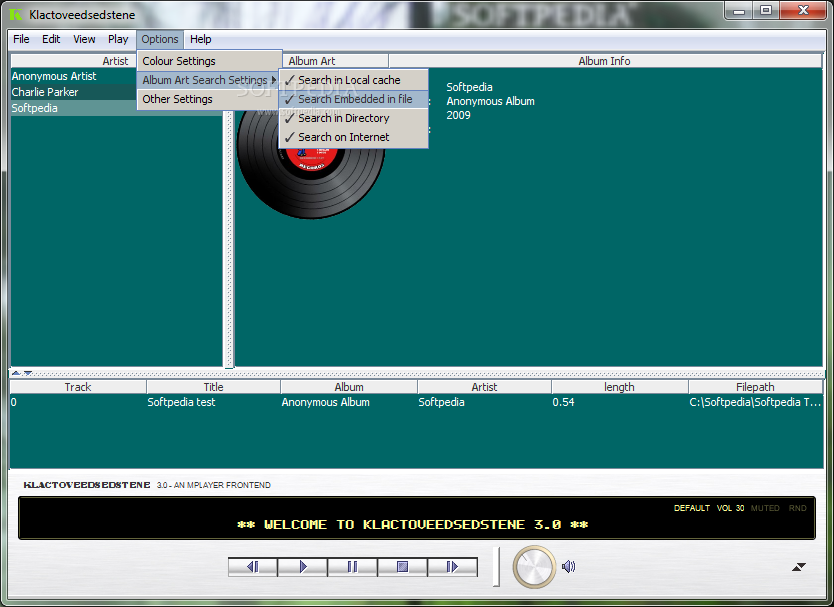Click the welcome message display
This screenshot has width=834, height=607.
pos(413,525)
